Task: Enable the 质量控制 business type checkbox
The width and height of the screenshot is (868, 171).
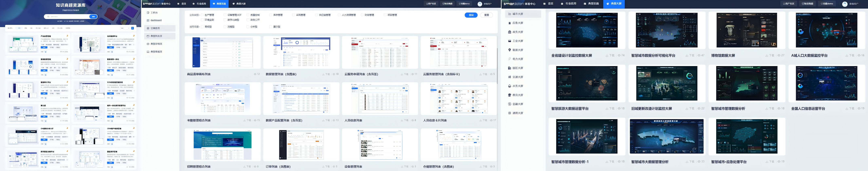Action: pyautogui.click(x=248, y=15)
